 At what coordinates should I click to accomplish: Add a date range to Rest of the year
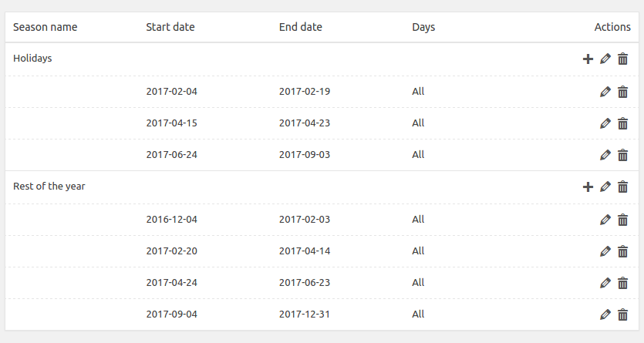588,187
